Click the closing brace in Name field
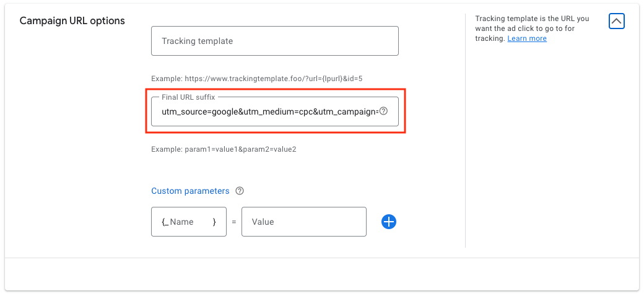 point(214,222)
